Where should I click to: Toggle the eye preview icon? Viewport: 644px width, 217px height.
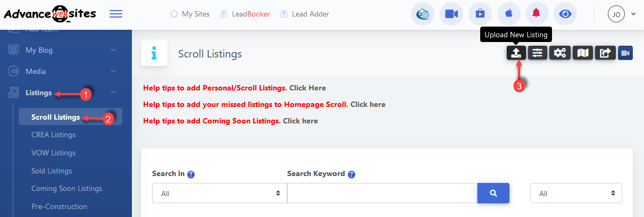click(x=565, y=14)
